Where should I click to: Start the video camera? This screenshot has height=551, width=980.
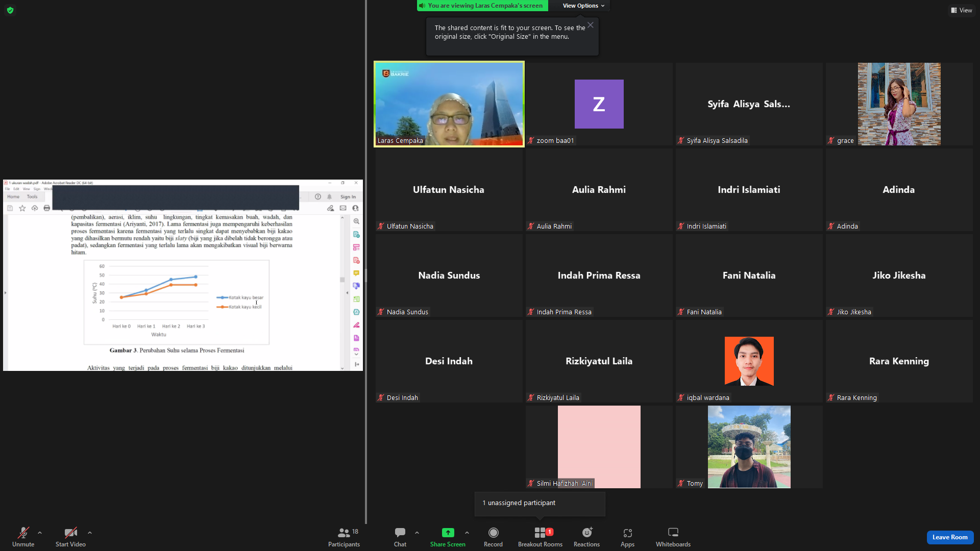point(70,537)
